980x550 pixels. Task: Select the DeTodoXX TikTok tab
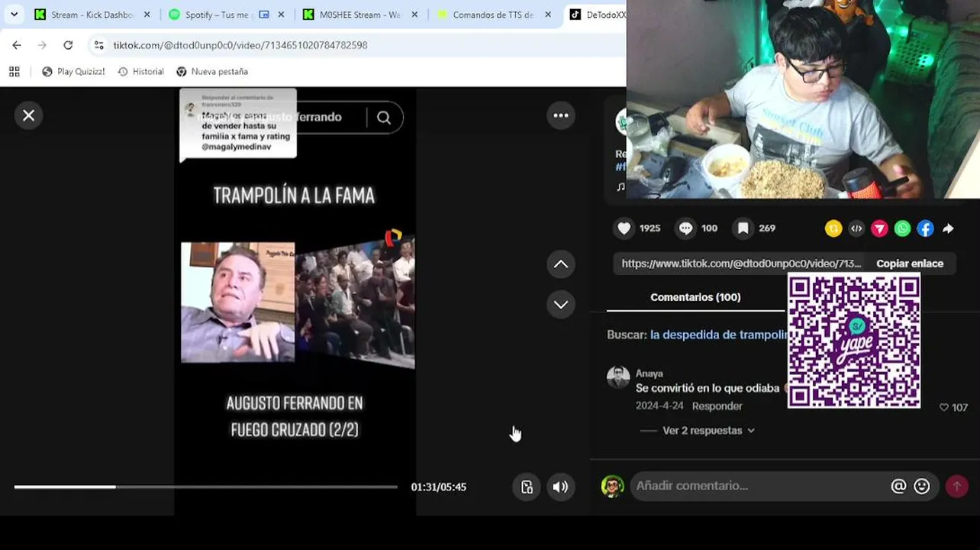point(595,15)
